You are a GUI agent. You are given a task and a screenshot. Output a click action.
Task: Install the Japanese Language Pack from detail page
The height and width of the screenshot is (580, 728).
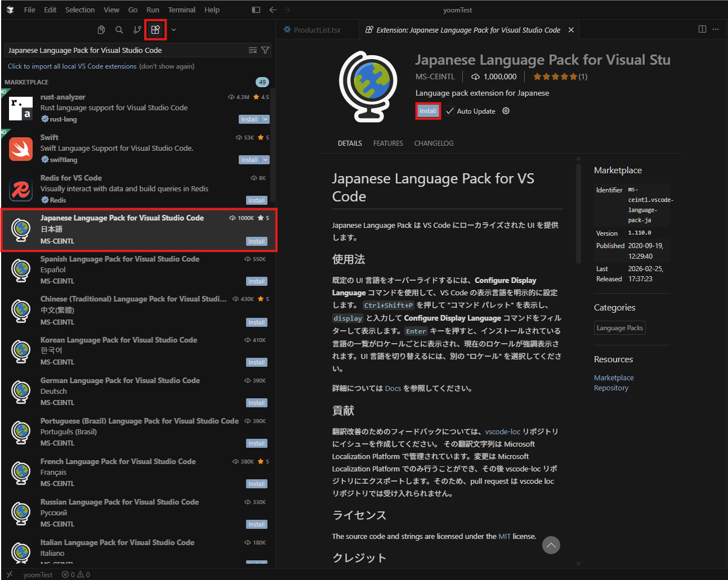point(428,111)
